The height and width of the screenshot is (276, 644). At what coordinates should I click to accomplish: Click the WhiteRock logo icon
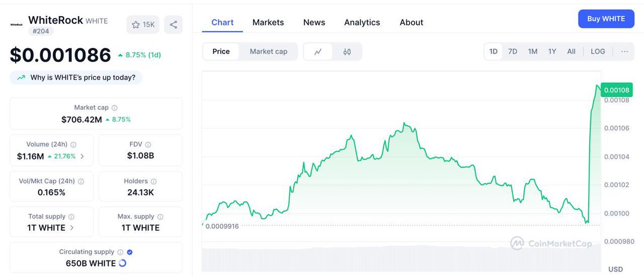tap(17, 25)
